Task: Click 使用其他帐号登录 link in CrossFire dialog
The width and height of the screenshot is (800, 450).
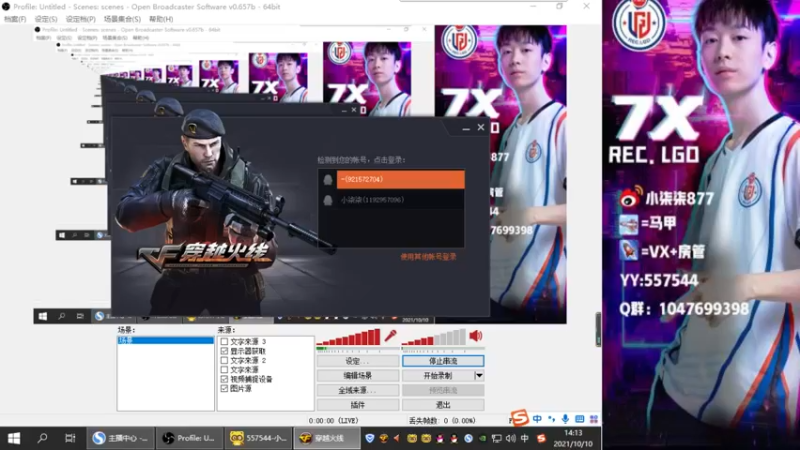Action: click(428, 257)
